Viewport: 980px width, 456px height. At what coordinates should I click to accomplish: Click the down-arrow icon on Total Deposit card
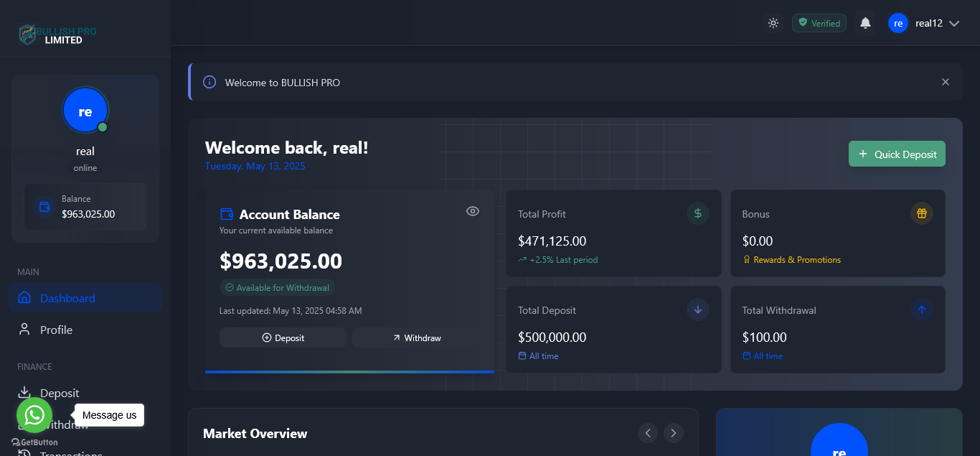(697, 310)
